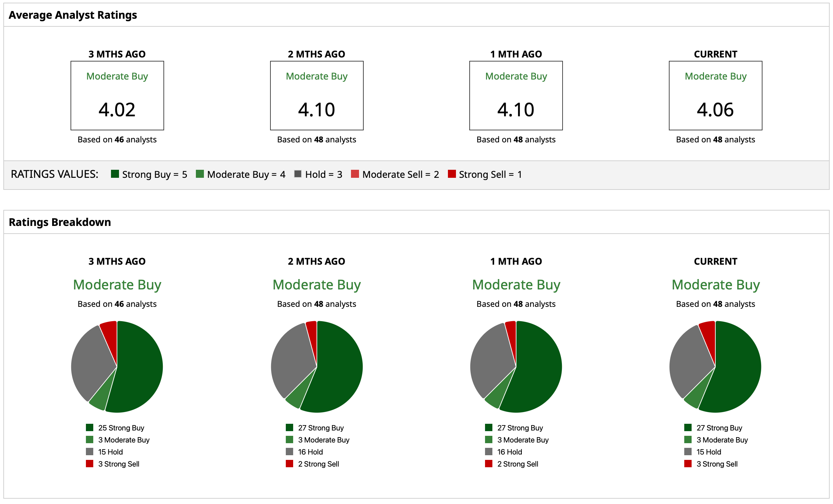833x504 pixels.
Task: Click the Moderate Buy ratings legend swatch
Action: 200,174
